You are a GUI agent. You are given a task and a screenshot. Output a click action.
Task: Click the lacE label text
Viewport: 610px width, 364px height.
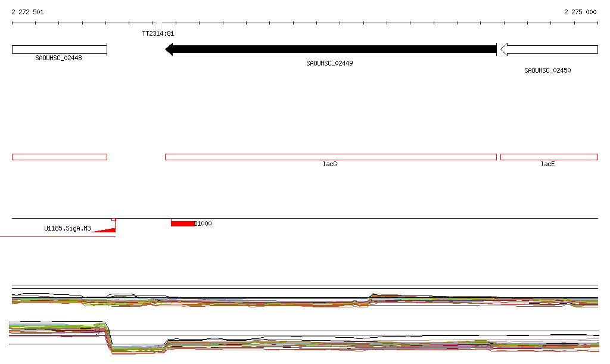(547, 164)
